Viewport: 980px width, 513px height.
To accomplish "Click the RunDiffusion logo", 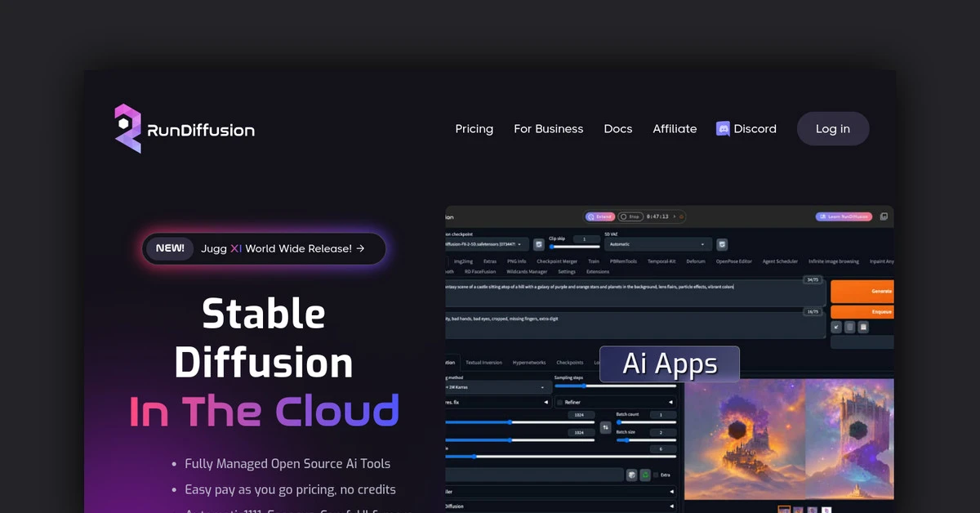I will (x=184, y=128).
